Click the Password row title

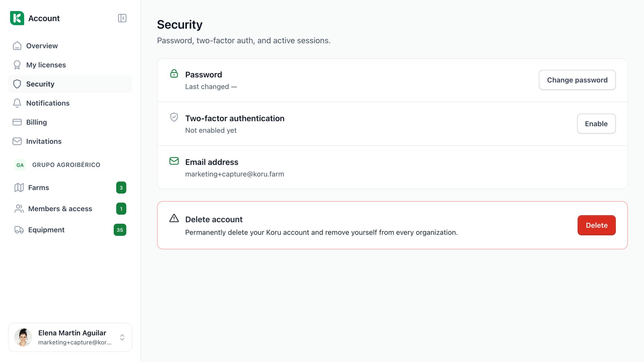pyautogui.click(x=204, y=75)
